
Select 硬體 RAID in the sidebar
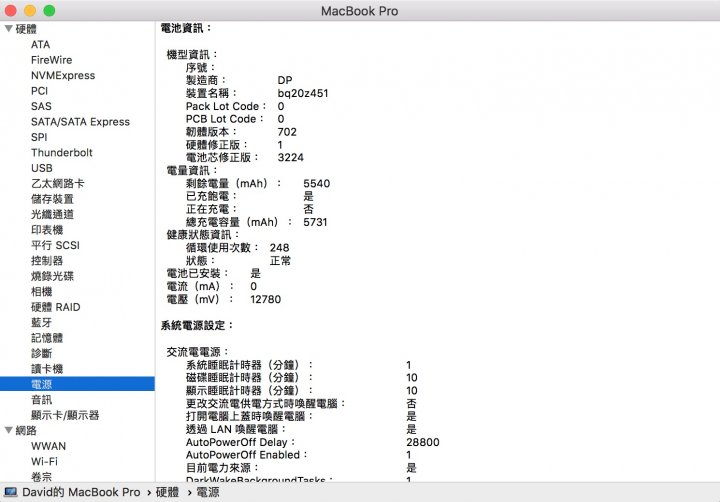[56, 307]
